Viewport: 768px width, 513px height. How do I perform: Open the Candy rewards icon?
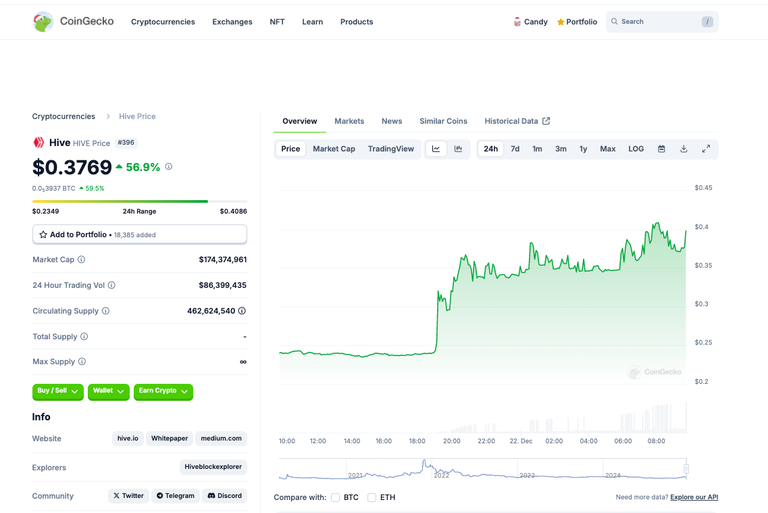click(x=517, y=22)
